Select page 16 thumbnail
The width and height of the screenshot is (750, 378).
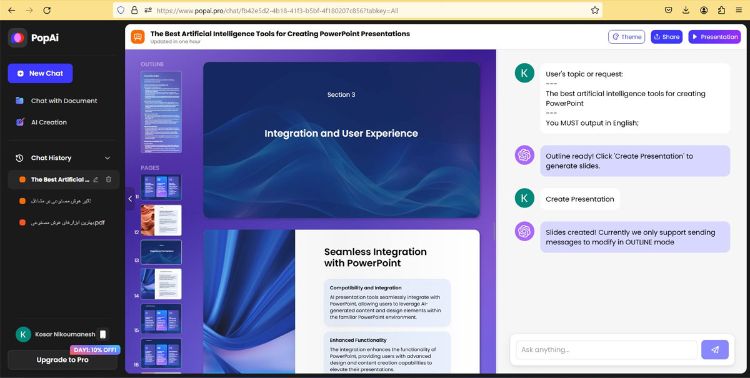[x=161, y=354]
